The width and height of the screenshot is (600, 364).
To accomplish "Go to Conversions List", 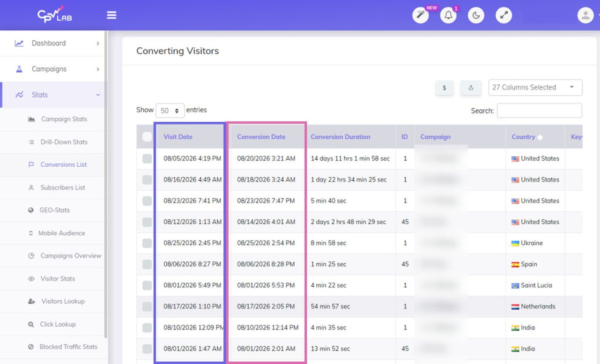I will (63, 164).
